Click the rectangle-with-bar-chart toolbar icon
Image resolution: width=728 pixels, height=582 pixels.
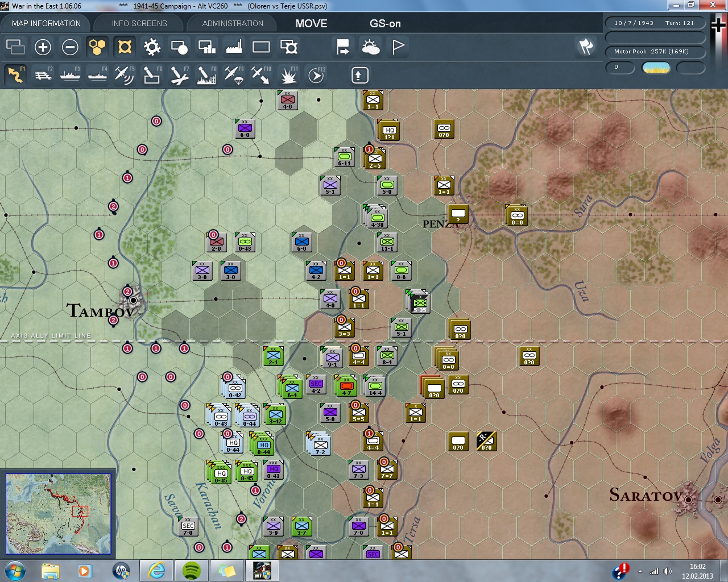coord(206,47)
